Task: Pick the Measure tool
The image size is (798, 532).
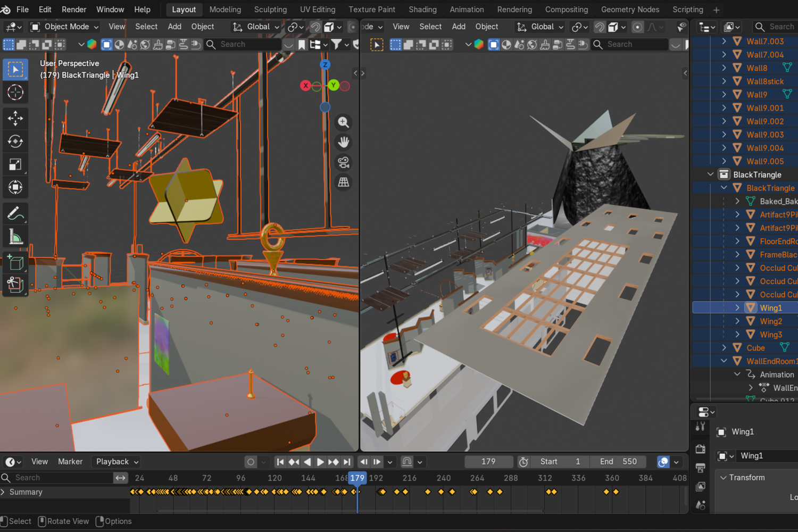Action: [15, 237]
